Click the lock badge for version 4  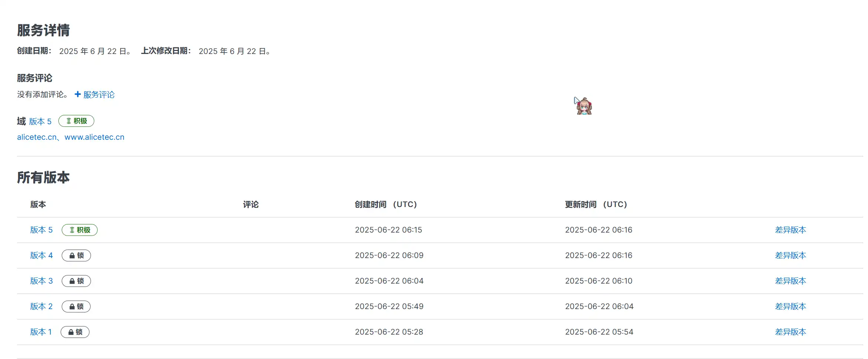[x=76, y=255]
